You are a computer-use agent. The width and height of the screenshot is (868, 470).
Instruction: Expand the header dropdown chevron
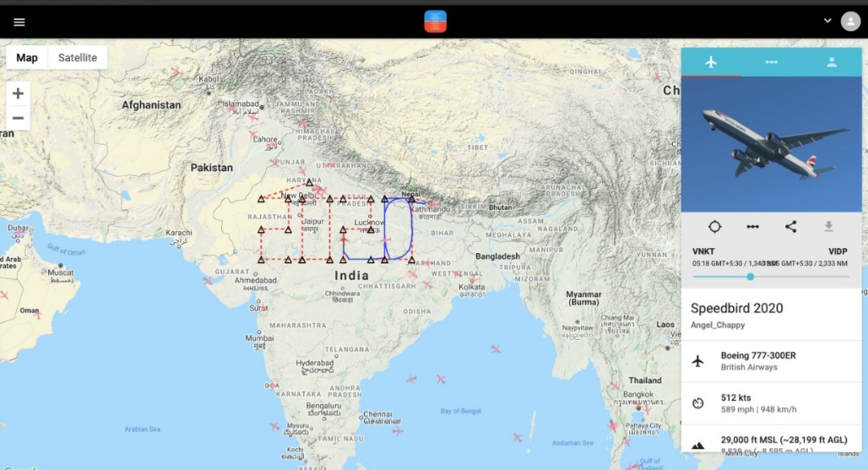point(828,20)
